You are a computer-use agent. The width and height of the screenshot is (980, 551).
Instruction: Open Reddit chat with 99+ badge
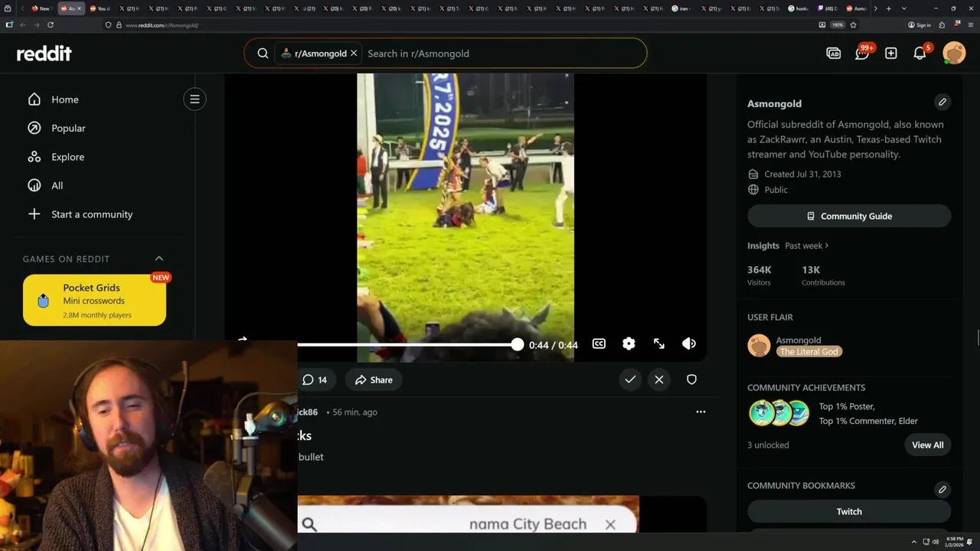coord(863,53)
